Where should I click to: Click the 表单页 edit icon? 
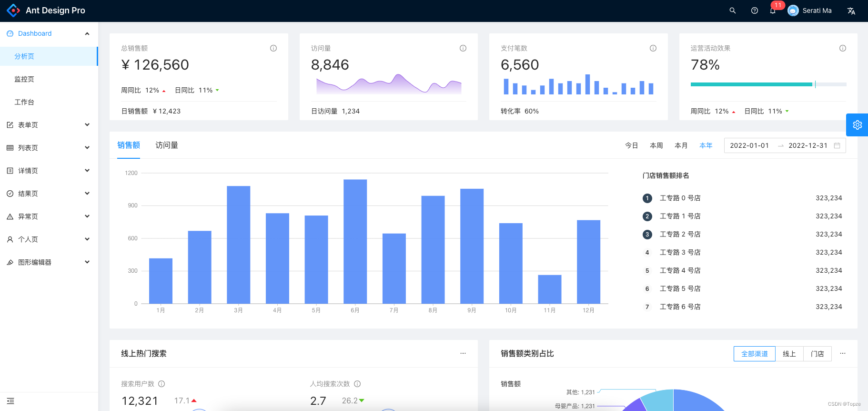(10, 125)
